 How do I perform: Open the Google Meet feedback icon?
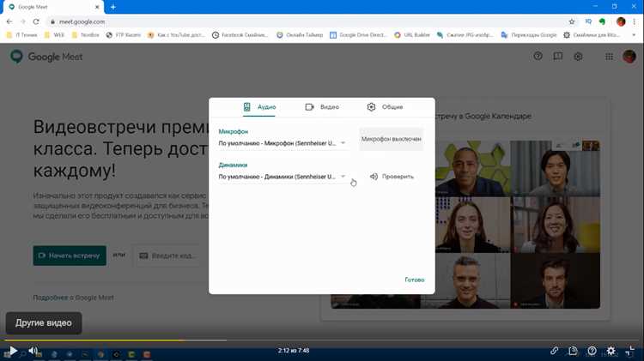point(558,57)
